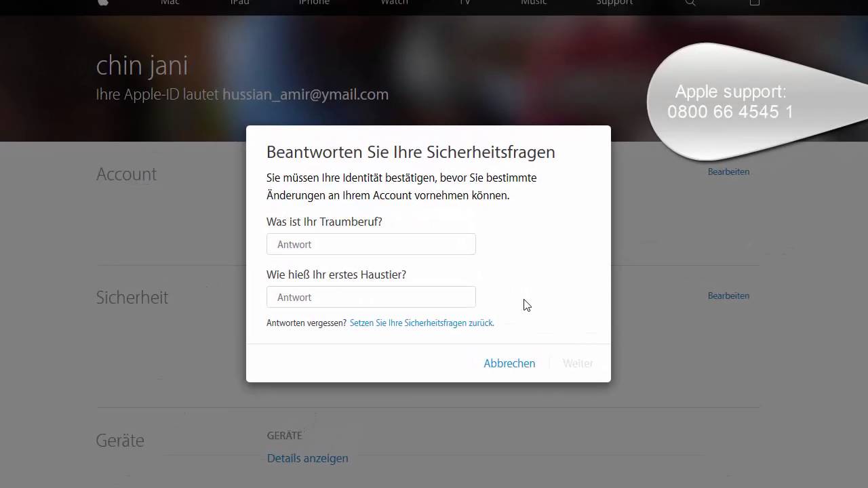Click the 'Beantworten Sie Ihre Sicherheitsfragen' dialog title
868x488 pixels.
pyautogui.click(x=411, y=152)
